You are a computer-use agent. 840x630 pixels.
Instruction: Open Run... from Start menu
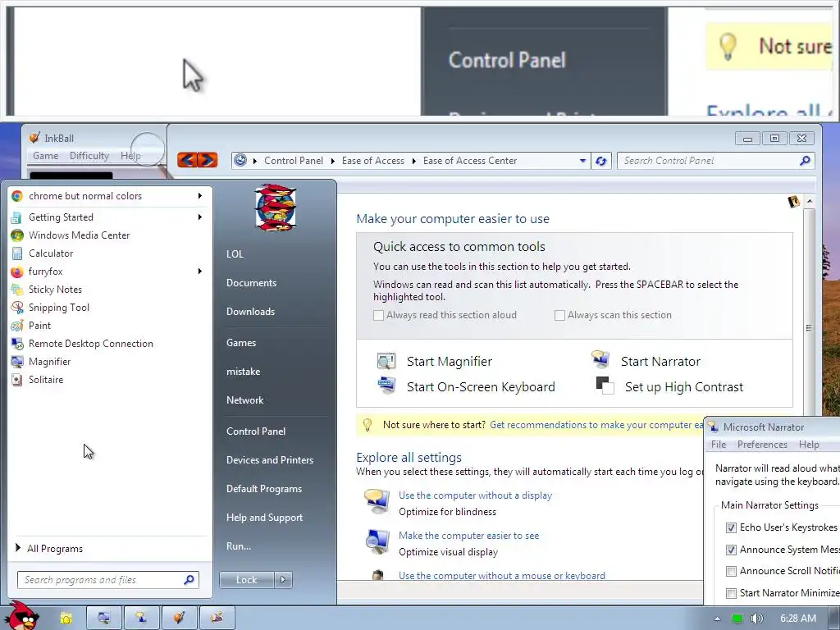(239, 546)
